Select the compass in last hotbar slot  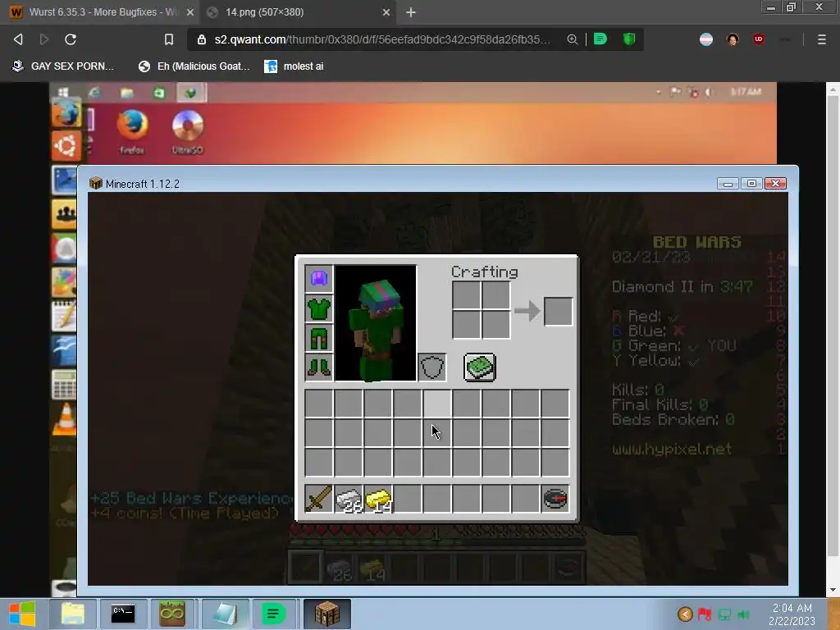555,498
